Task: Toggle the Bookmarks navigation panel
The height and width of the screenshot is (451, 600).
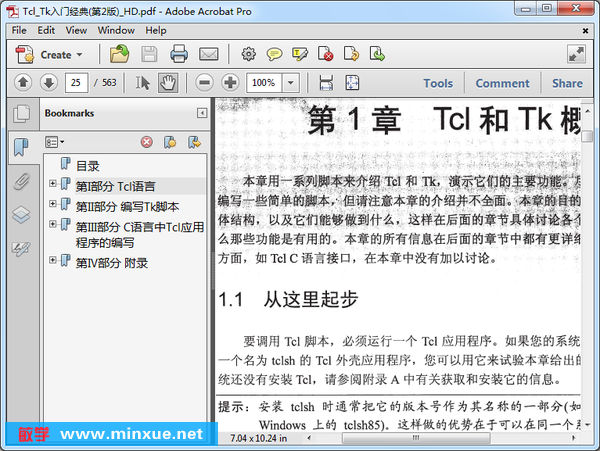Action: pyautogui.click(x=21, y=147)
